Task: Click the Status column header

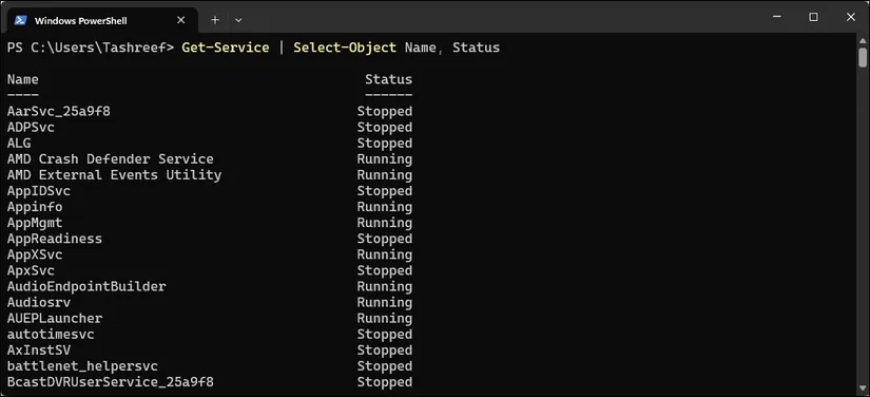Action: tap(388, 79)
